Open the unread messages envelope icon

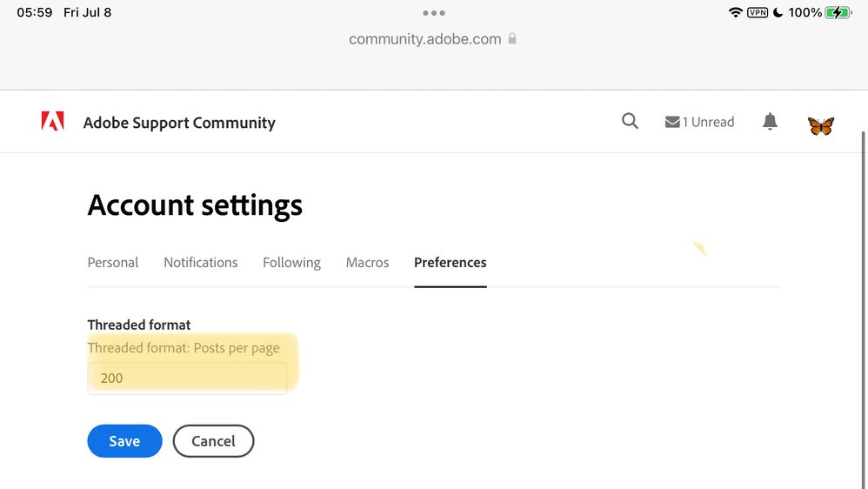[x=672, y=123]
